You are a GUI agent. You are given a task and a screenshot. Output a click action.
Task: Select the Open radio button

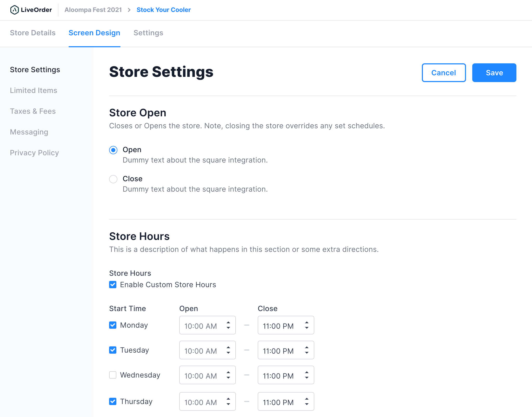click(x=113, y=150)
